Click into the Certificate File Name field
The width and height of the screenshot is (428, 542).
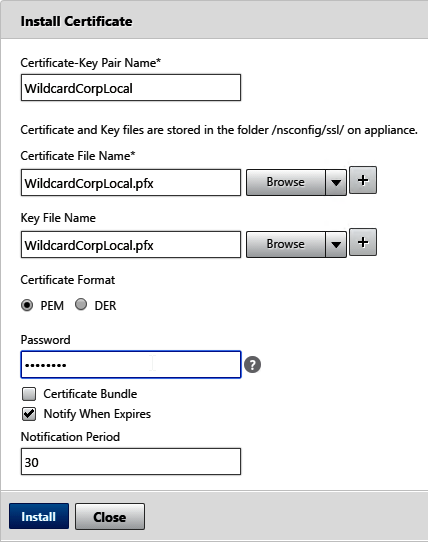[x=131, y=183]
